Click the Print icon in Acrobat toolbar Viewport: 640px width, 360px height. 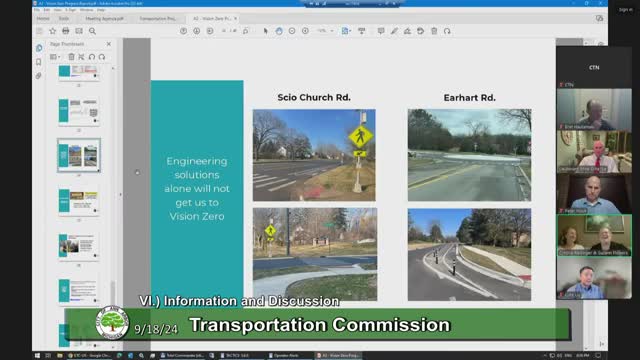pos(66,31)
